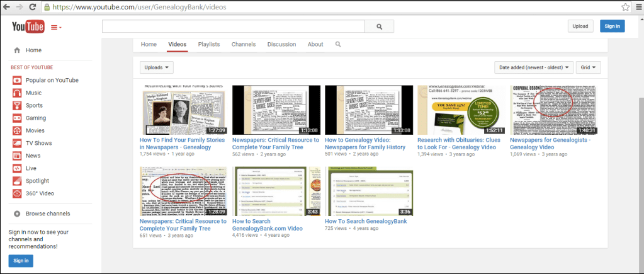The width and height of the screenshot is (644, 274).
Task: Click the 3:43 video thumbnail
Action: 276,191
